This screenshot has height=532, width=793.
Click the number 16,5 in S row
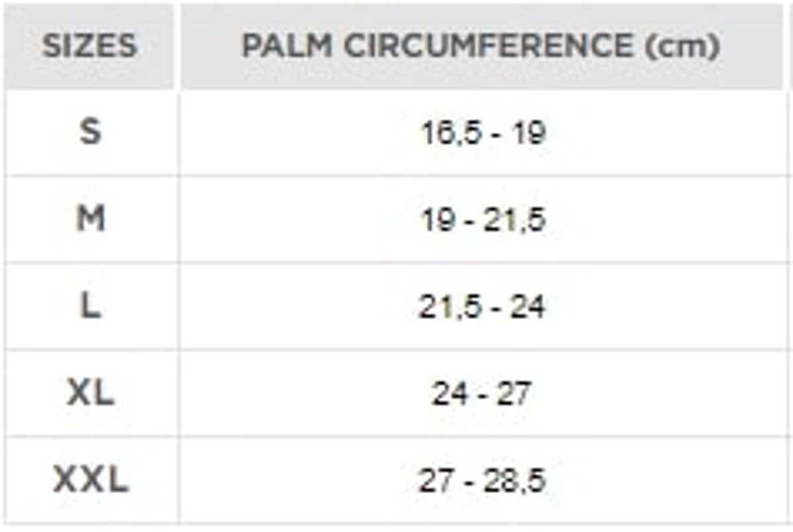tap(446, 133)
